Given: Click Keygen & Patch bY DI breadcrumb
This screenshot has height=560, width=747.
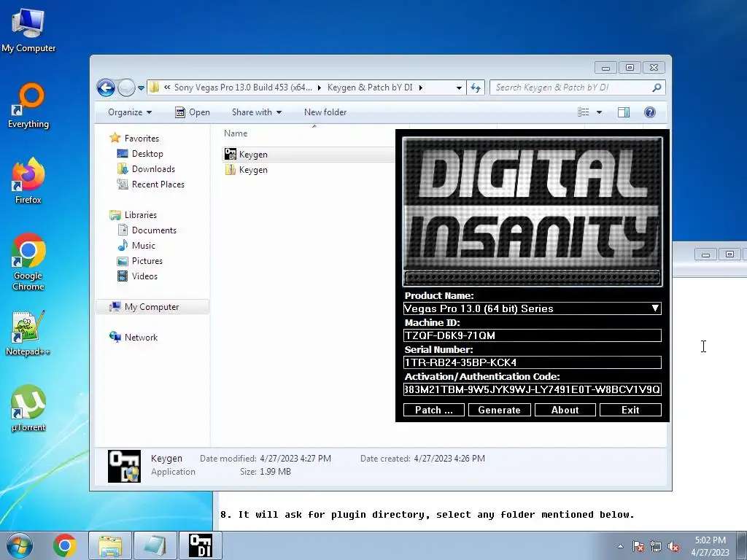Looking at the screenshot, I should click(x=370, y=87).
